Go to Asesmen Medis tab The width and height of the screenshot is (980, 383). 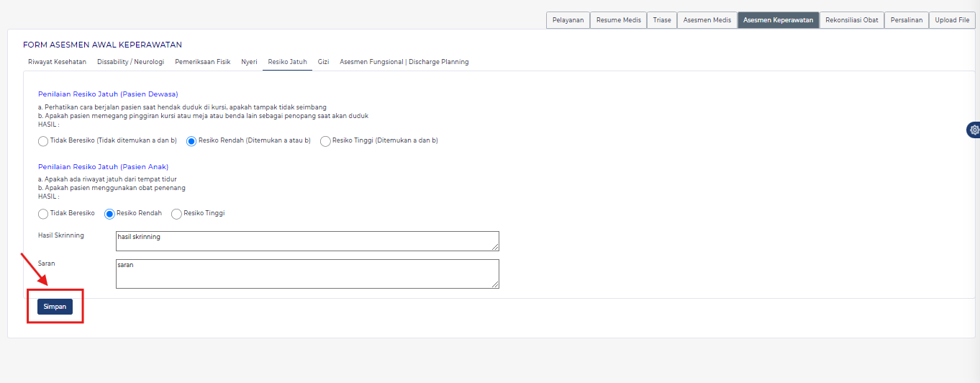click(707, 20)
